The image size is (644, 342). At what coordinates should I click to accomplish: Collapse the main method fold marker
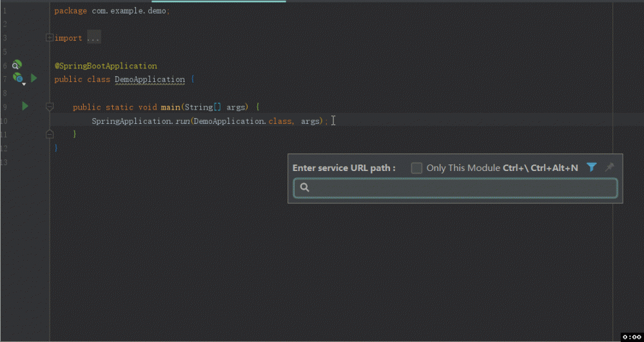click(50, 106)
